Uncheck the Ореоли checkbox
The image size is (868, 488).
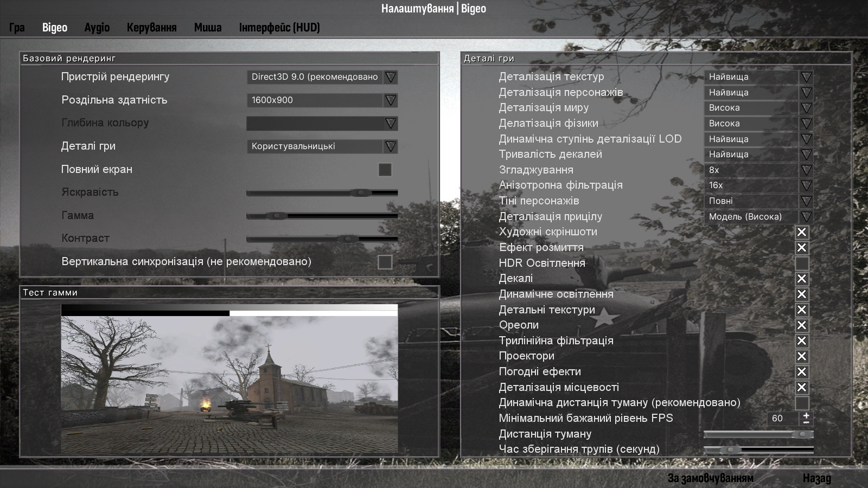click(802, 325)
